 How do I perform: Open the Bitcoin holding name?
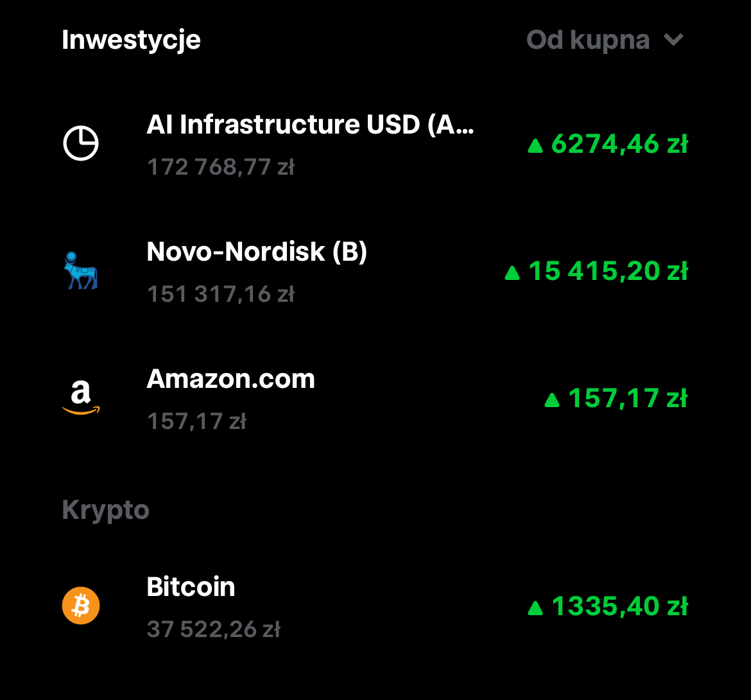pyautogui.click(x=191, y=587)
